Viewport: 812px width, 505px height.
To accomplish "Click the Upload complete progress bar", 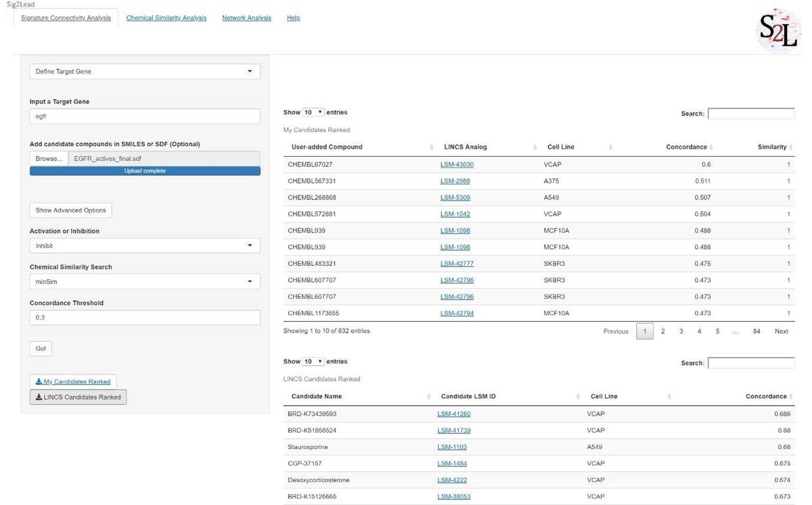I will [145, 171].
